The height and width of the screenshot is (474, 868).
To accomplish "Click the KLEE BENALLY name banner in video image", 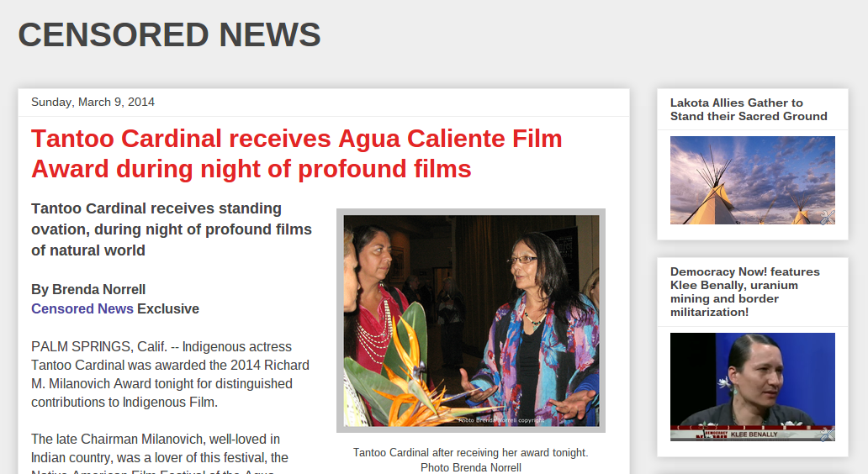I will [754, 434].
